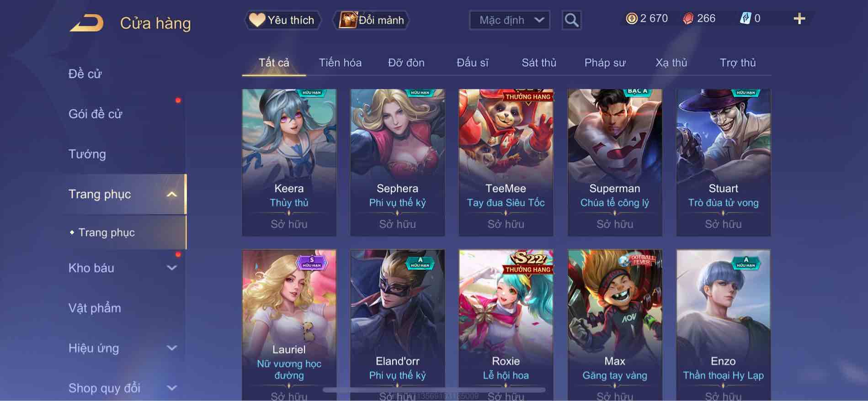Select the Superman Chúa tể công lý skin card
868x401 pixels.
click(x=615, y=163)
